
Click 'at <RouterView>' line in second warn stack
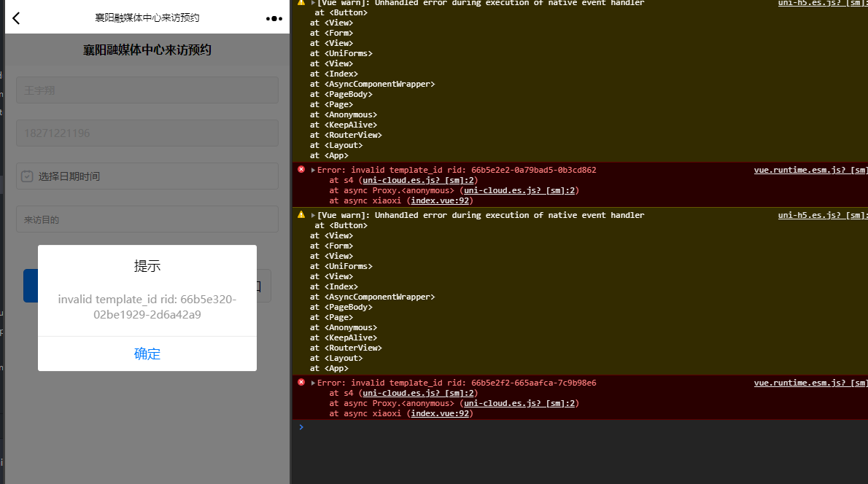pos(346,348)
